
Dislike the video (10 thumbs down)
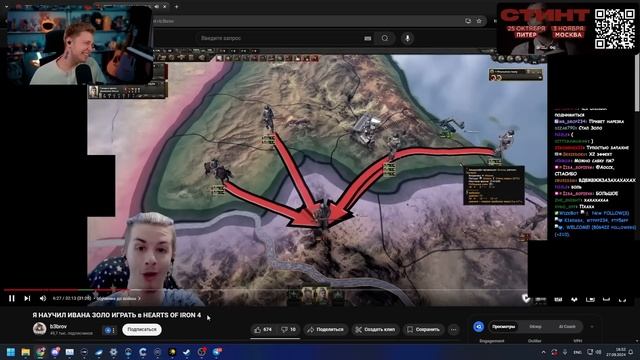click(x=289, y=329)
